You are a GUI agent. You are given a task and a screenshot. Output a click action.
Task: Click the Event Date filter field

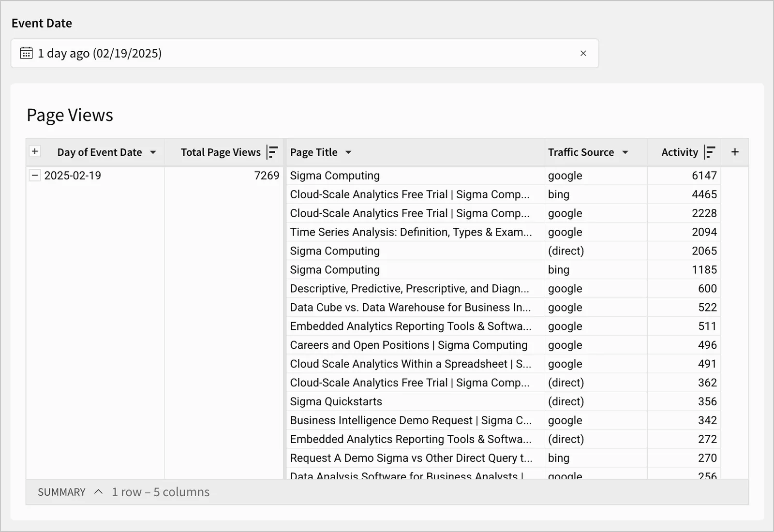click(x=305, y=53)
